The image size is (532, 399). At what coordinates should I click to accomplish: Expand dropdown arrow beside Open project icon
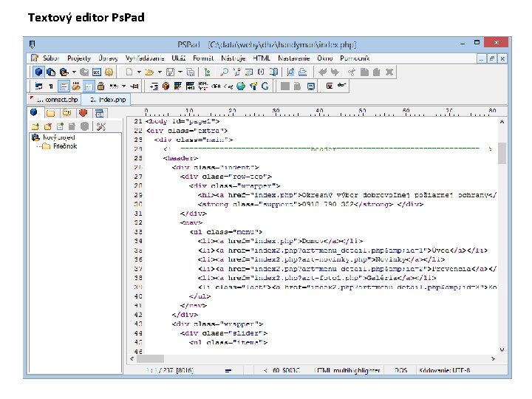click(74, 72)
